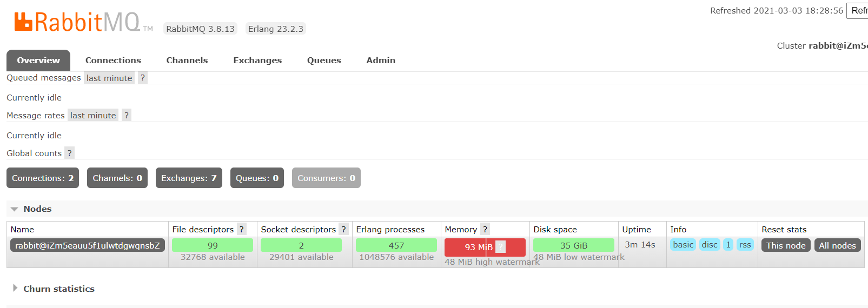Open the rabbit@iZm5eauu5f1ulwtdgwqnsbZ node link
The height and width of the screenshot is (308, 868).
(x=88, y=245)
